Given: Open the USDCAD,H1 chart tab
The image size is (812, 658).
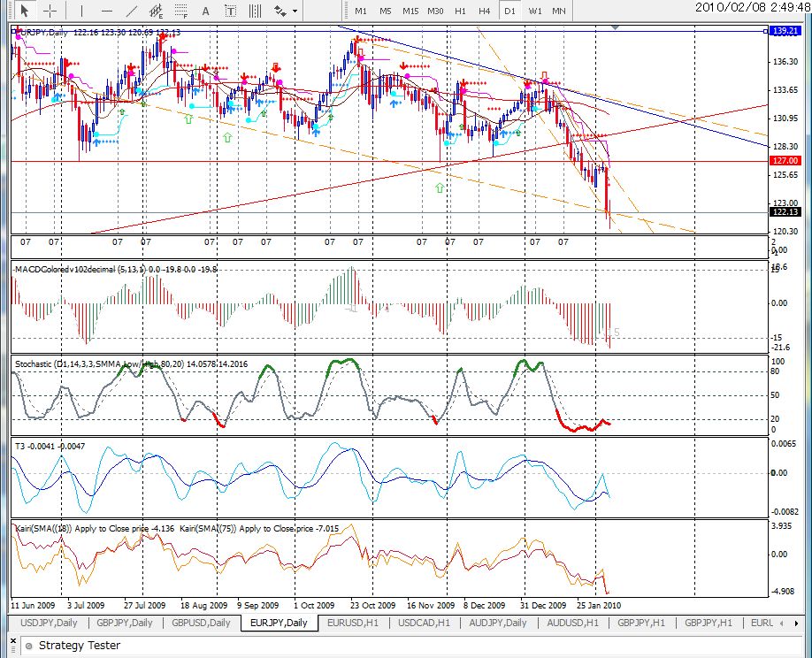Looking at the screenshot, I should (424, 623).
